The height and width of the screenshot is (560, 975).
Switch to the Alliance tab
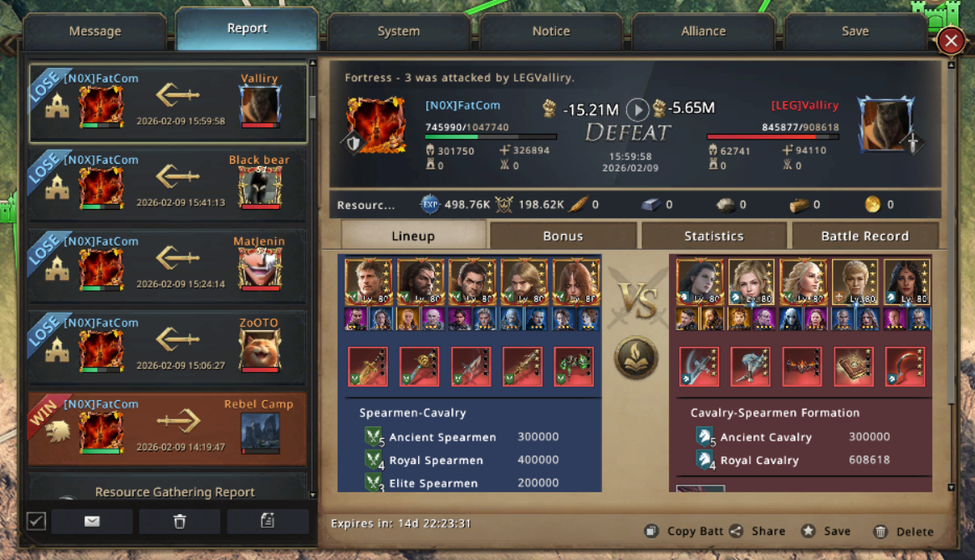[x=703, y=31]
